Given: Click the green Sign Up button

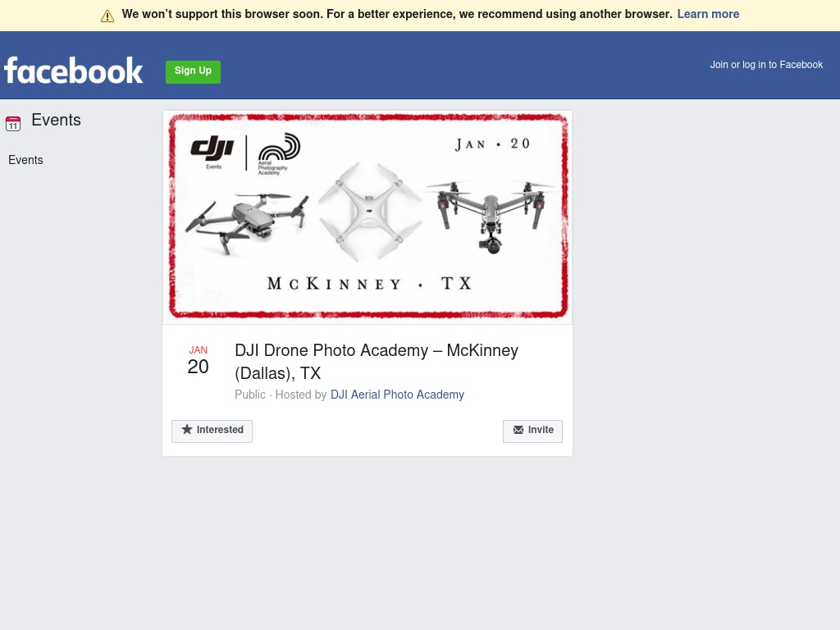Looking at the screenshot, I should [x=193, y=72].
